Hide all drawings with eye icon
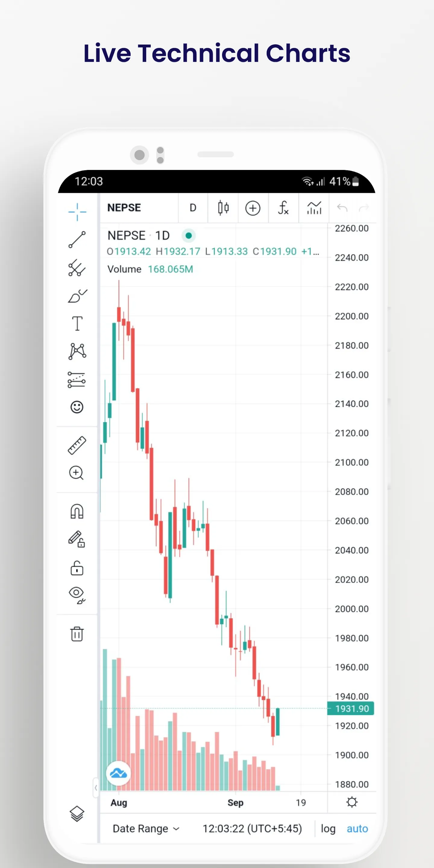Screen dimensions: 434x868 (77, 596)
